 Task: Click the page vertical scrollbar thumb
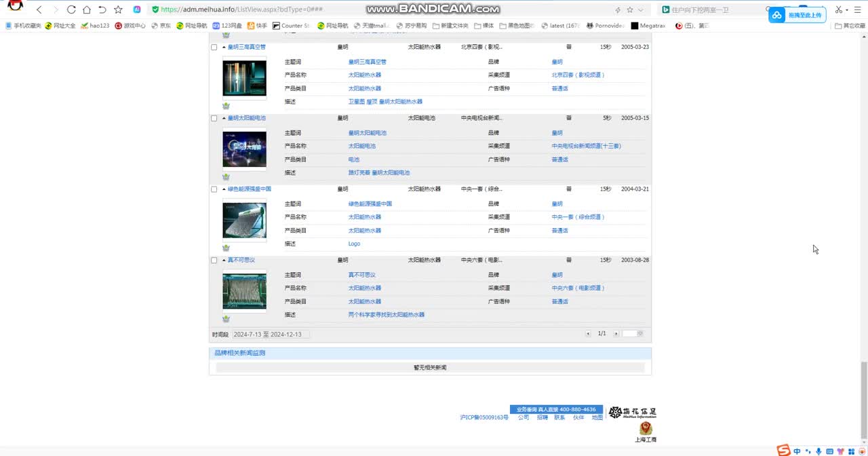(x=864, y=400)
